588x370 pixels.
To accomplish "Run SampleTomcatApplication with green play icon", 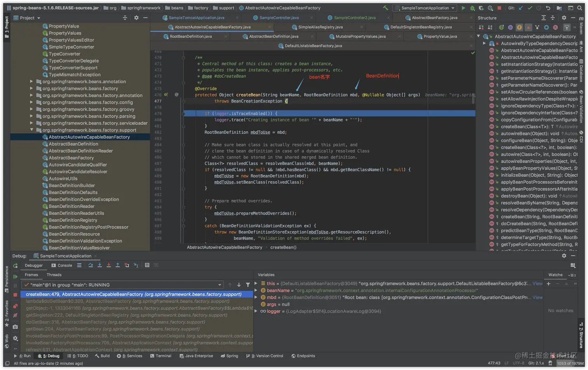I will click(x=463, y=8).
